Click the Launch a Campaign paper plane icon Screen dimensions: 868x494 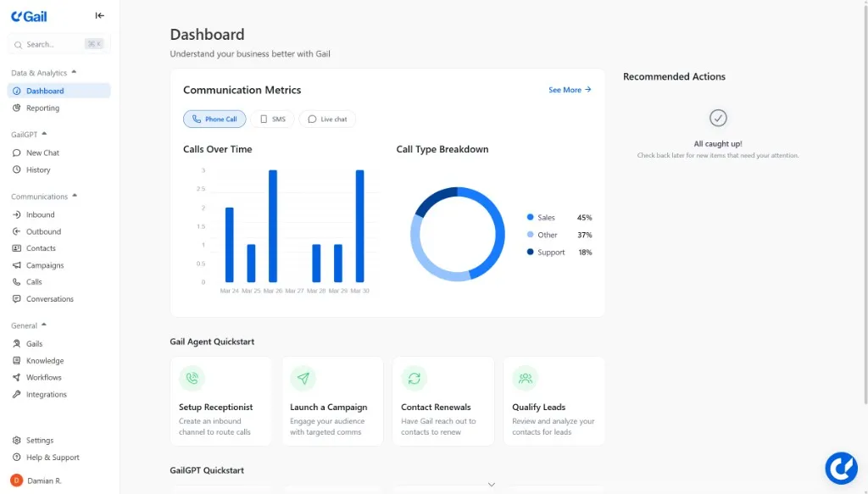coord(303,379)
